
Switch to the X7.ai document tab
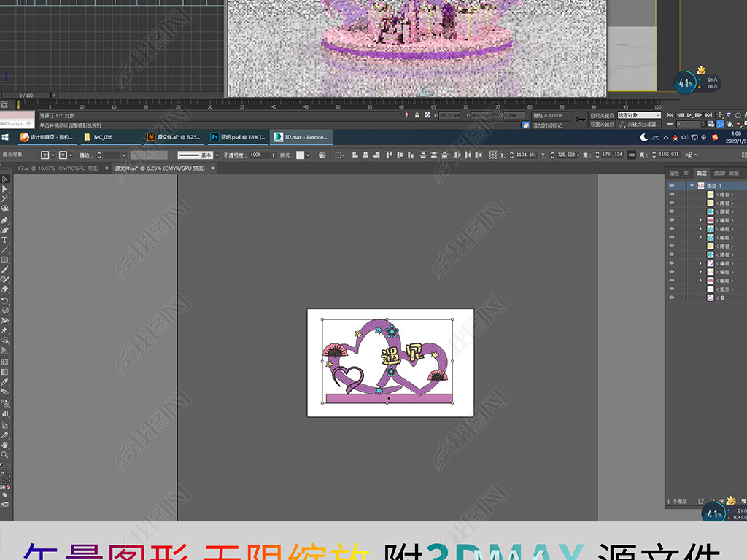tap(58, 168)
